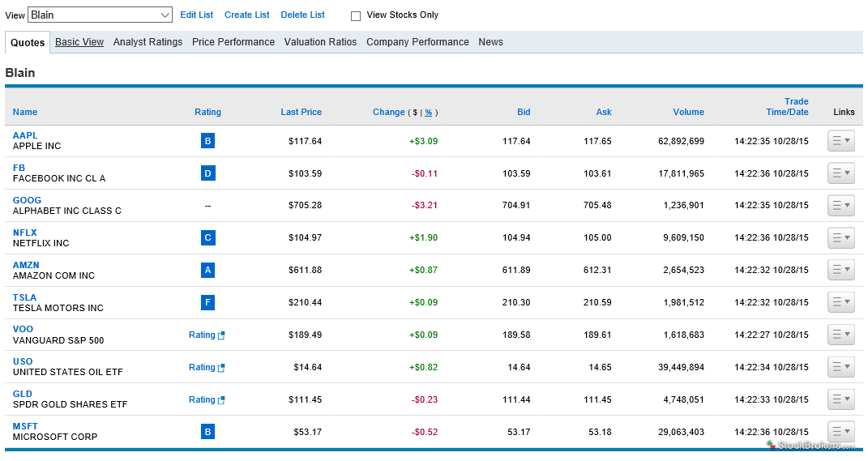
Task: Open the GOOG ticker link
Action: point(27,200)
